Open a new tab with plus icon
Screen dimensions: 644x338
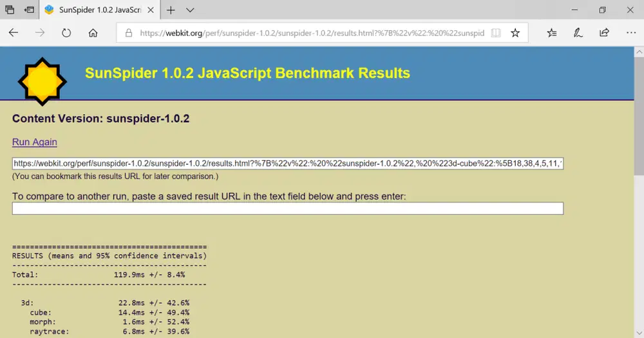pos(171,10)
